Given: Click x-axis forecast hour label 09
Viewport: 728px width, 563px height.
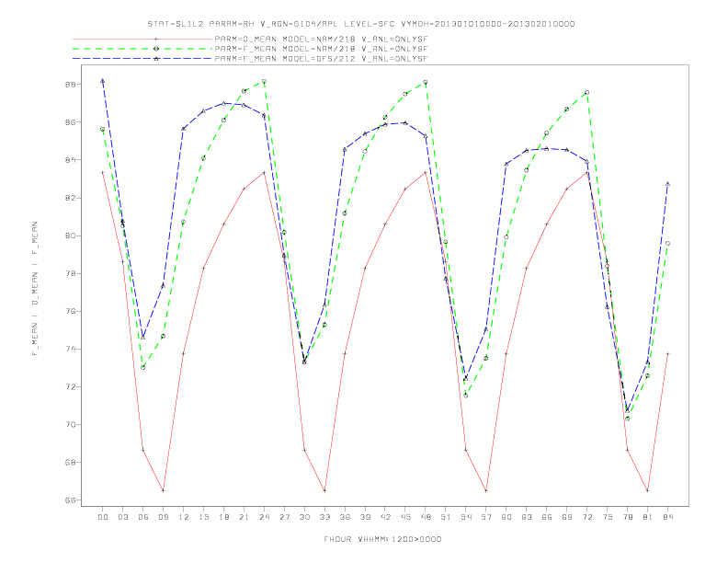Looking at the screenshot, I should point(163,517).
